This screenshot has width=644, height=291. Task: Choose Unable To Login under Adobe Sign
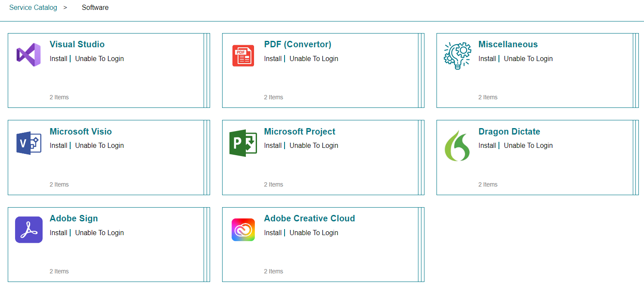click(x=99, y=233)
